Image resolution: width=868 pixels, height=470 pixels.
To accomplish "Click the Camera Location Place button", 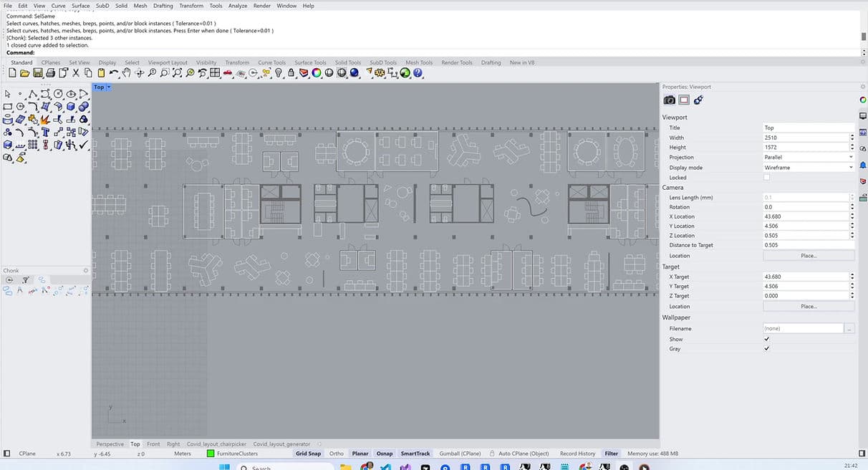I will click(x=809, y=256).
